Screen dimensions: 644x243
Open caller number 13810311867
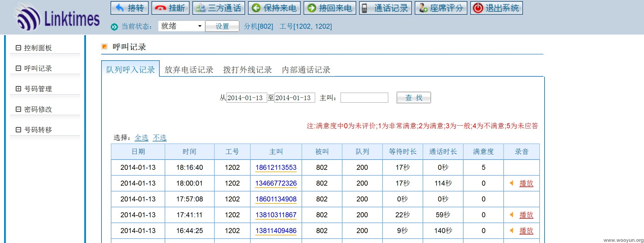[276, 215]
